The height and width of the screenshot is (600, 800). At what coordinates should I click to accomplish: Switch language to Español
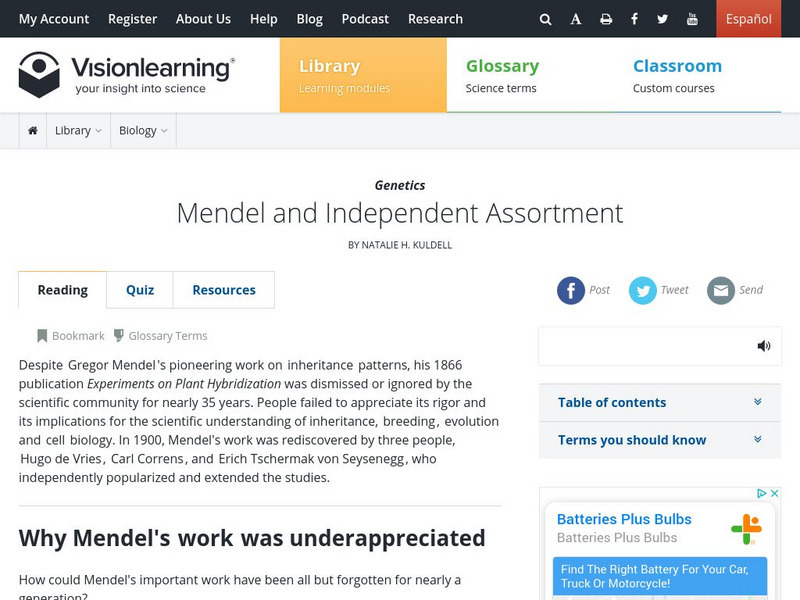pyautogui.click(x=748, y=19)
